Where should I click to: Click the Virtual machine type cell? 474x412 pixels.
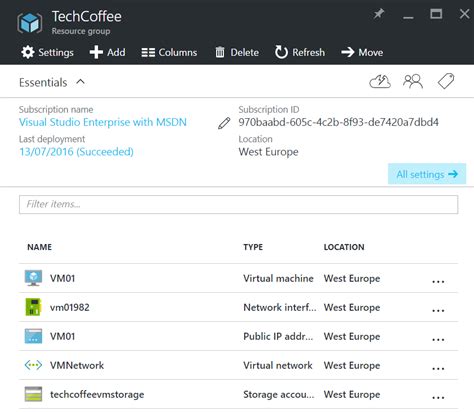pos(278,278)
